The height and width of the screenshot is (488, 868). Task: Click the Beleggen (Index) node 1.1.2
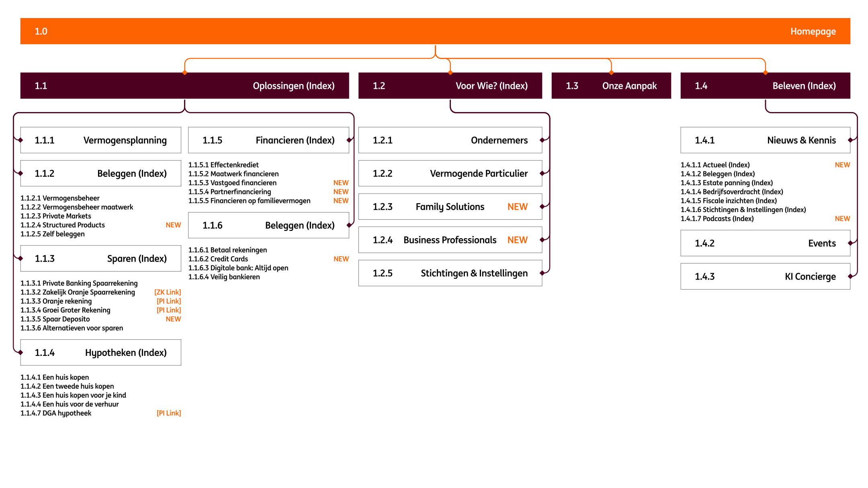click(x=100, y=173)
